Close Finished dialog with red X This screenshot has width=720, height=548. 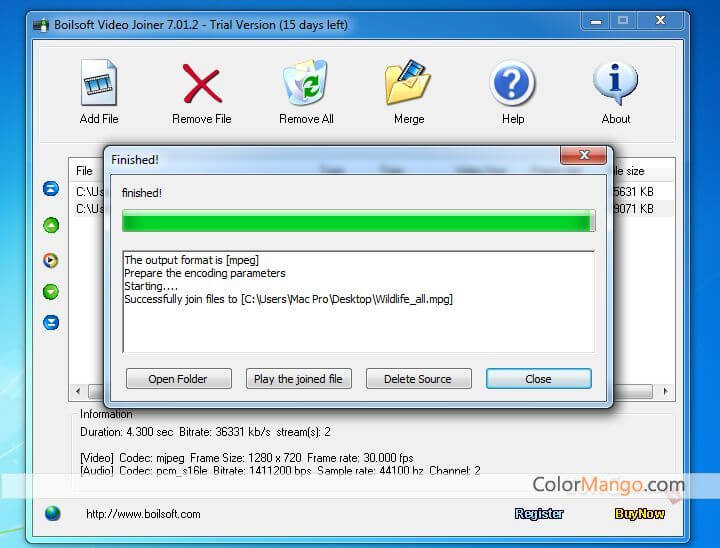[x=583, y=155]
